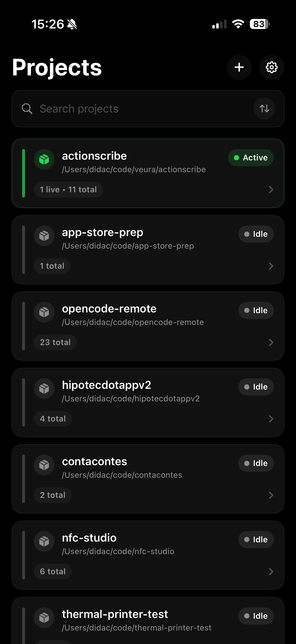Click the sort arrows icon in search bar

264,109
